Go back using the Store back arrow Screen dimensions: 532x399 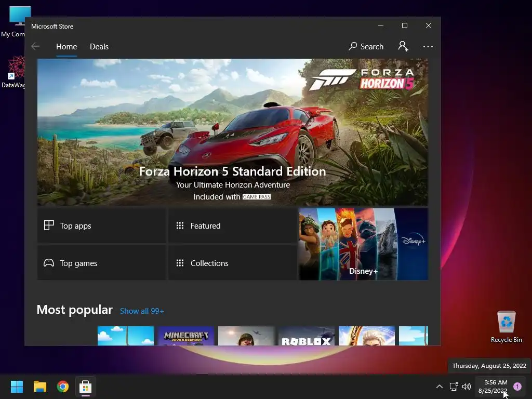coord(35,46)
